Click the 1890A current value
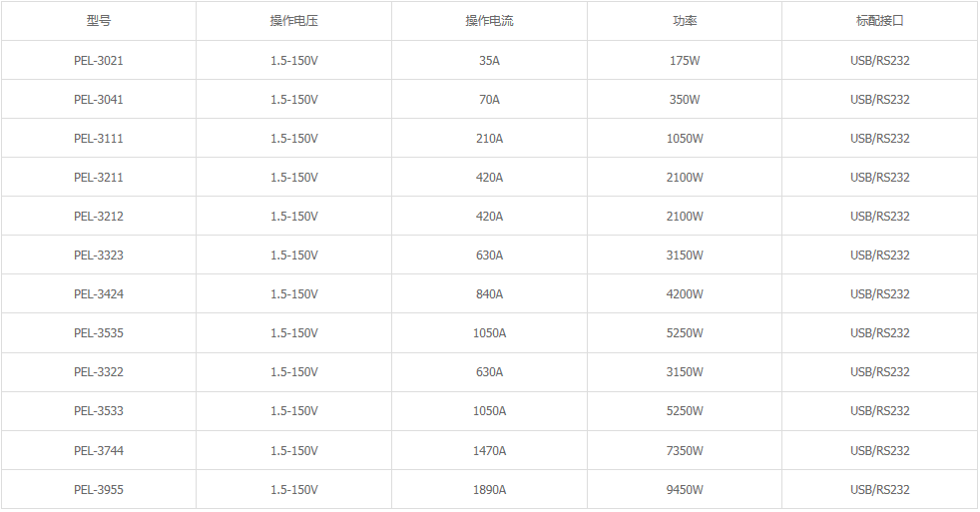980x512 pixels. (489, 490)
